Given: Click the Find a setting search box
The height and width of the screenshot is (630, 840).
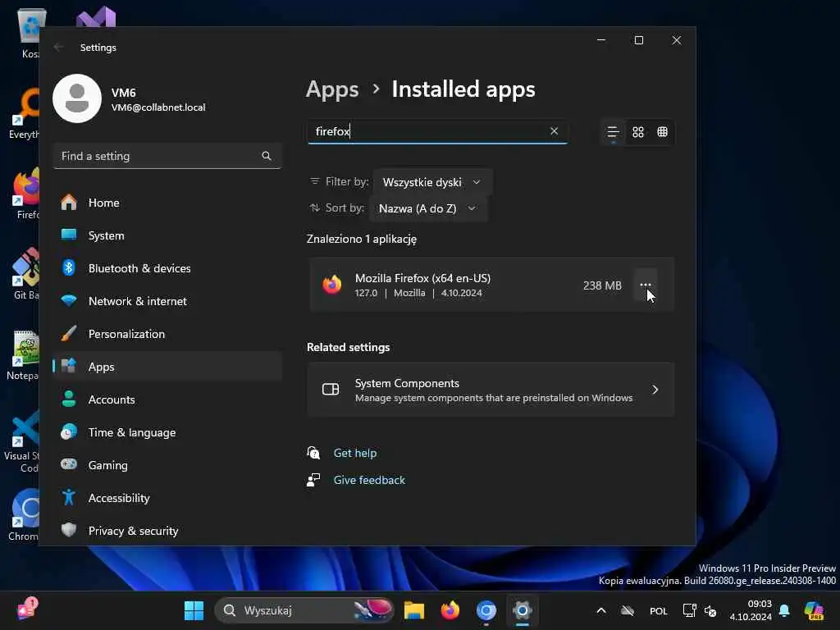Looking at the screenshot, I should pos(167,156).
